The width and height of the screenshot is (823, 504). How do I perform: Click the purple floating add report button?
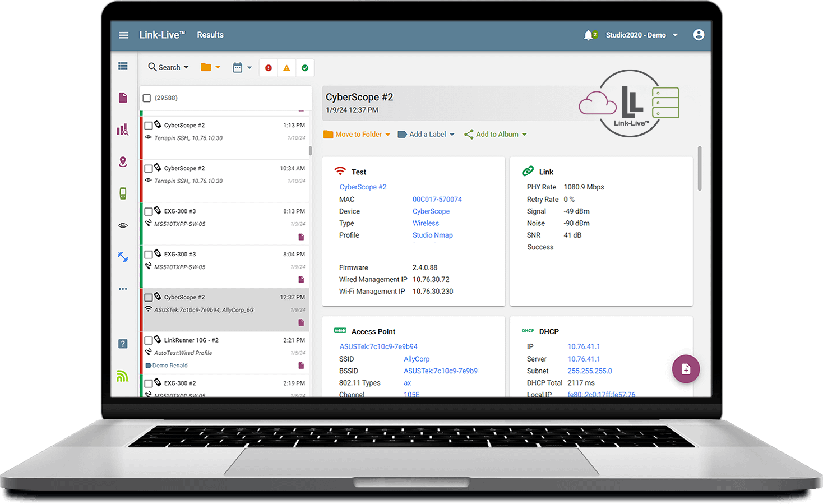pyautogui.click(x=686, y=369)
